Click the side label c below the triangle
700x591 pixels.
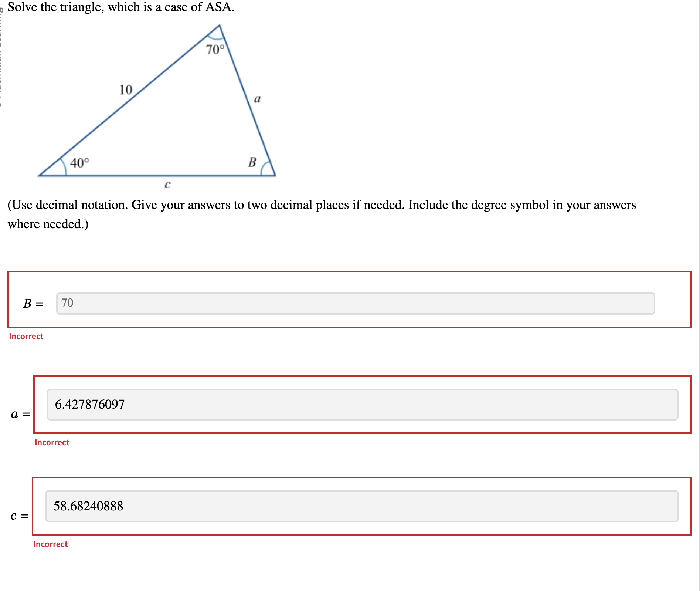point(167,185)
